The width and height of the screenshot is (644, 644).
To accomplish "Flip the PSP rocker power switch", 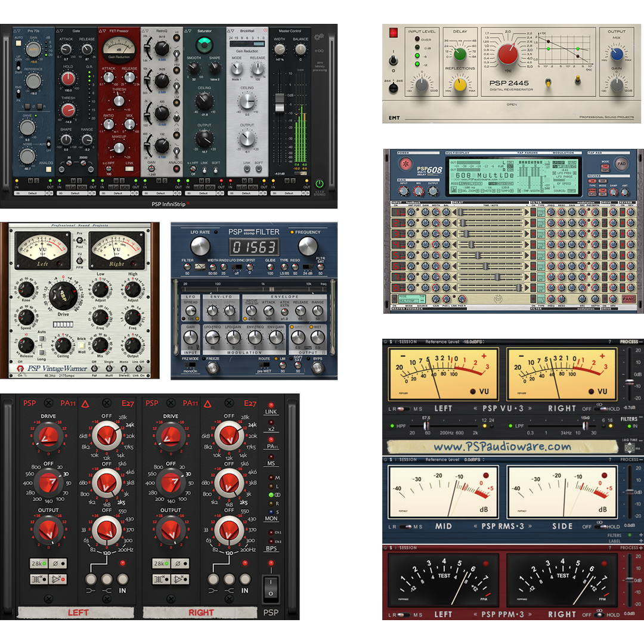I will pos(271,589).
